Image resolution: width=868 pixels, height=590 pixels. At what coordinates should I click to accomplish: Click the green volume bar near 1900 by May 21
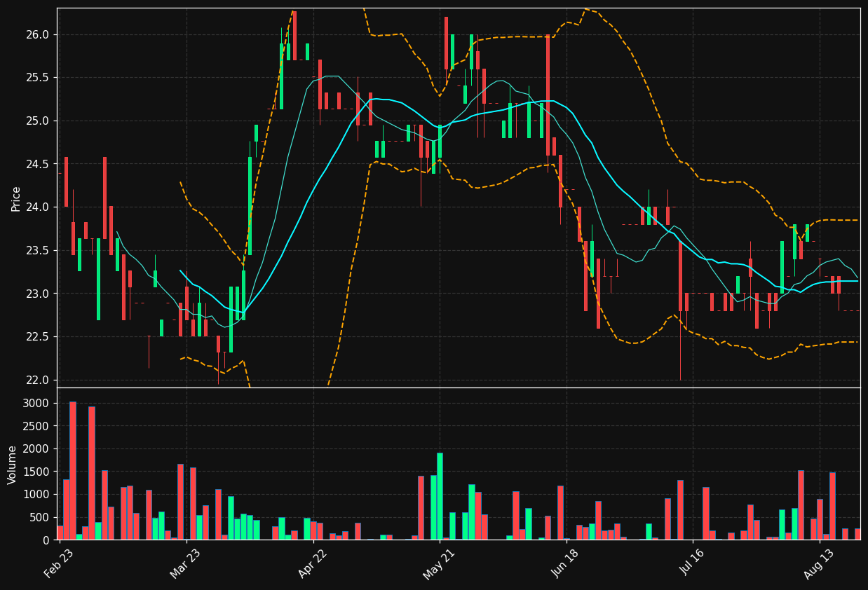[x=440, y=496]
